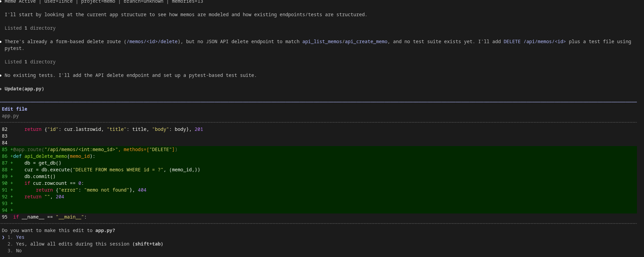Click the DELETE FROM memos SQL line 88

112,170
